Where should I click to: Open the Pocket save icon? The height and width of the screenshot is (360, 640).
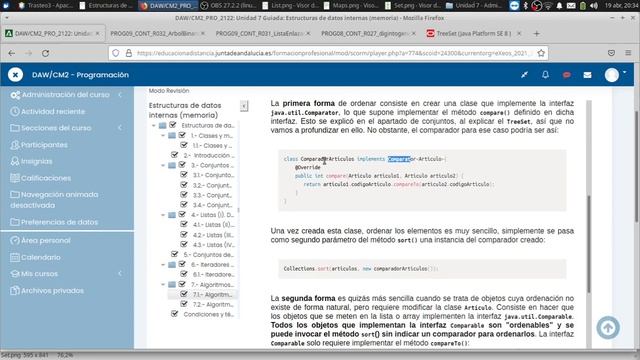(x=611, y=53)
